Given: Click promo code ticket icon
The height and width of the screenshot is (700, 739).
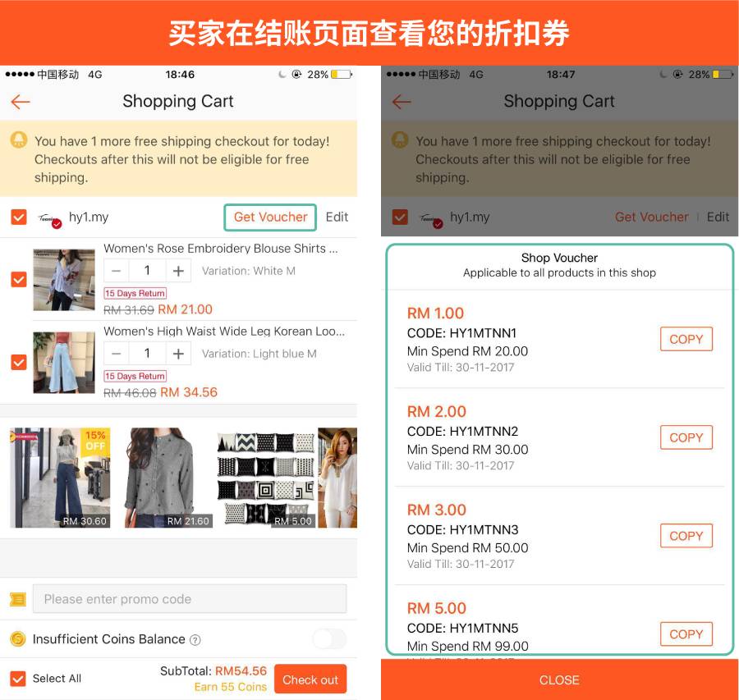Looking at the screenshot, I should 18,599.
